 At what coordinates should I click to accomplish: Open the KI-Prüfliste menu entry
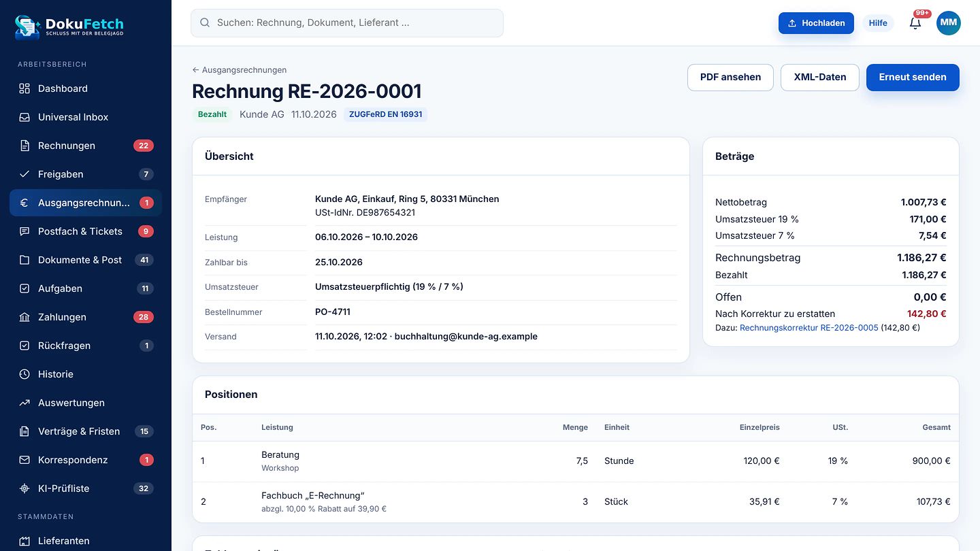(x=86, y=488)
